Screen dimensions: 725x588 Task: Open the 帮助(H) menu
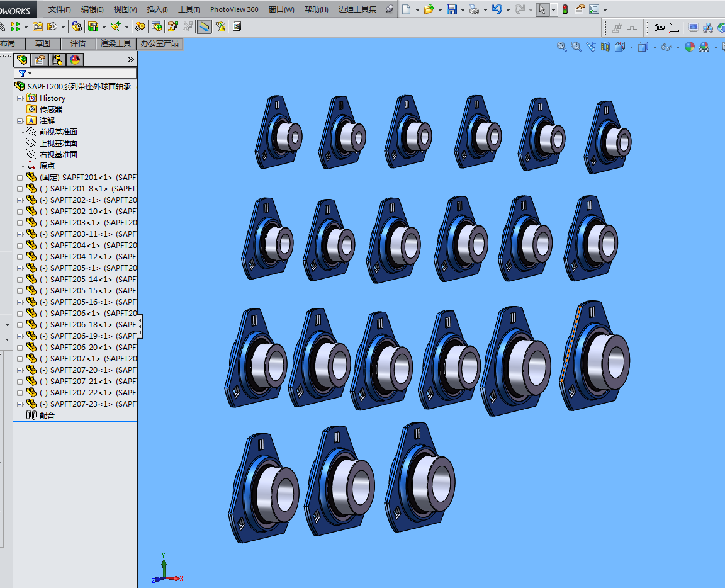coord(317,9)
